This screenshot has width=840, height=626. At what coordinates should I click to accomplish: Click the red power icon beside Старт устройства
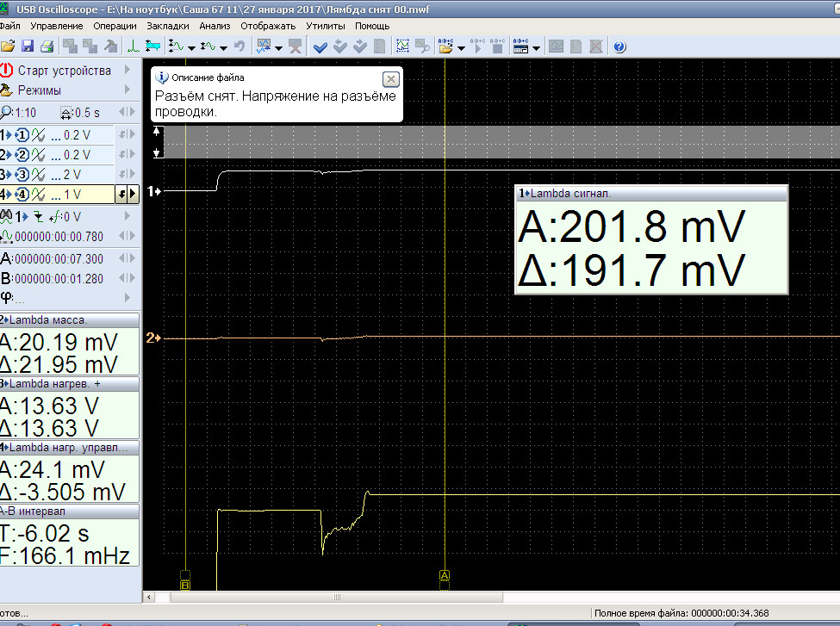(x=8, y=71)
